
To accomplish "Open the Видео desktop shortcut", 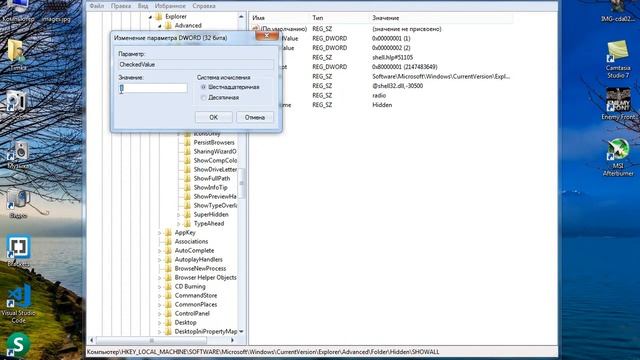I will [18, 200].
